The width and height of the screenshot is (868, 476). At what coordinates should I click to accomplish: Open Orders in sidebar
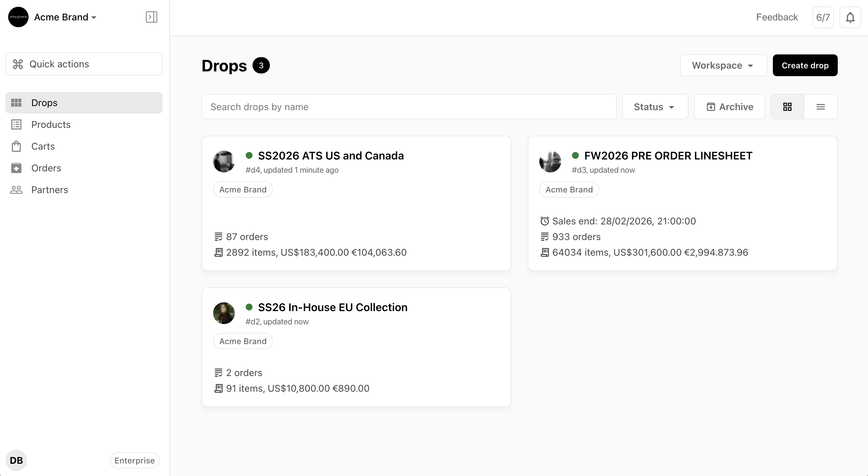pyautogui.click(x=46, y=168)
